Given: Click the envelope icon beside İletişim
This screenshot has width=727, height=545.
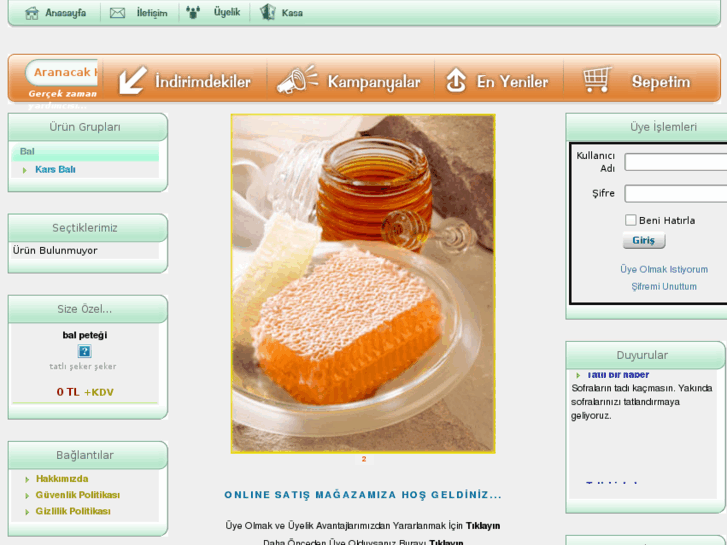Looking at the screenshot, I should coord(117,13).
